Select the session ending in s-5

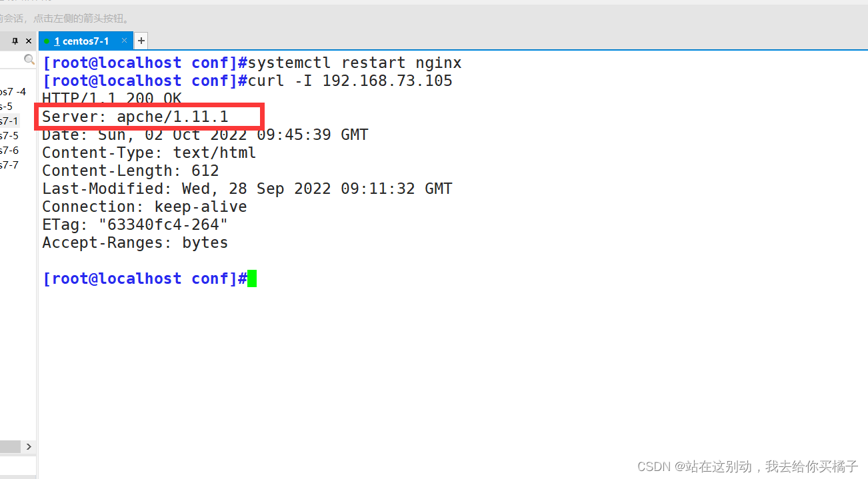click(6, 106)
